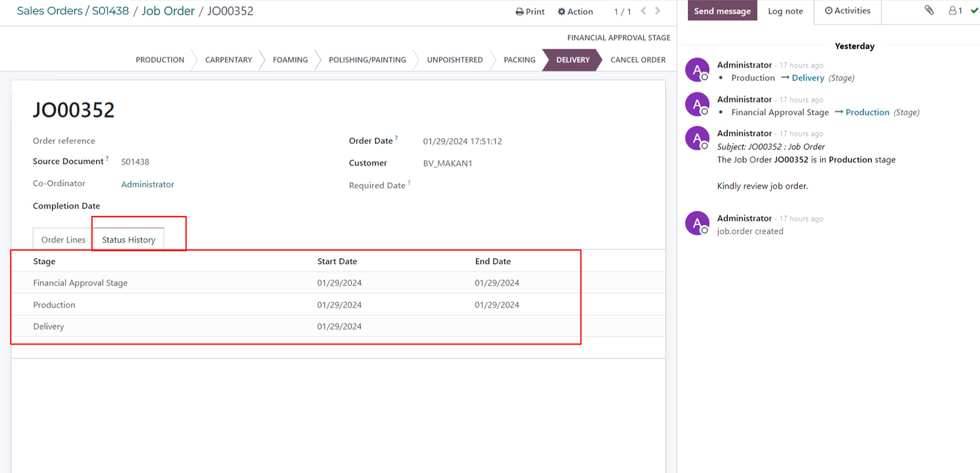Open the Log note tab
Screen dimensions: 980x473
click(x=785, y=11)
